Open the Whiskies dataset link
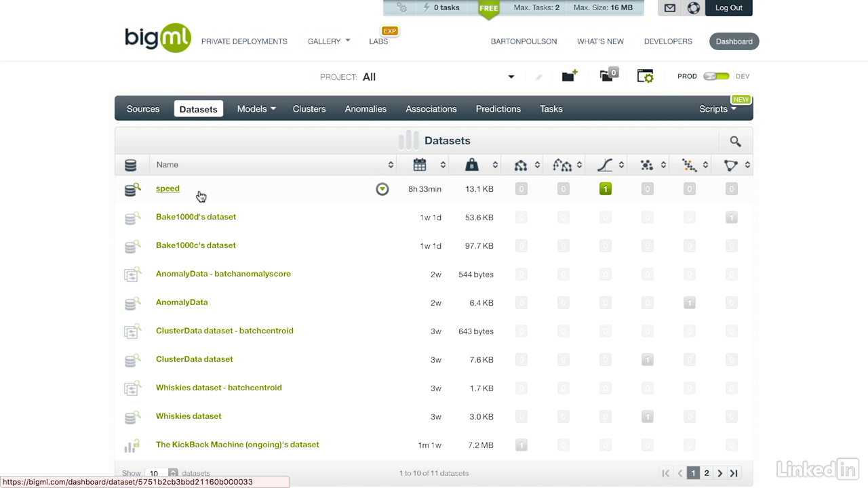This screenshot has height=488, width=868. (x=189, y=416)
